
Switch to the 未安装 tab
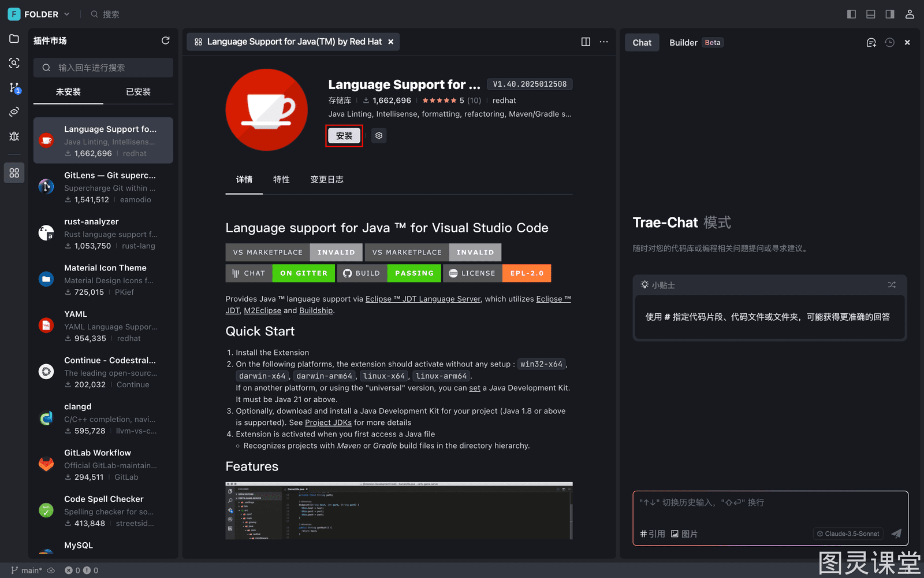tap(68, 92)
